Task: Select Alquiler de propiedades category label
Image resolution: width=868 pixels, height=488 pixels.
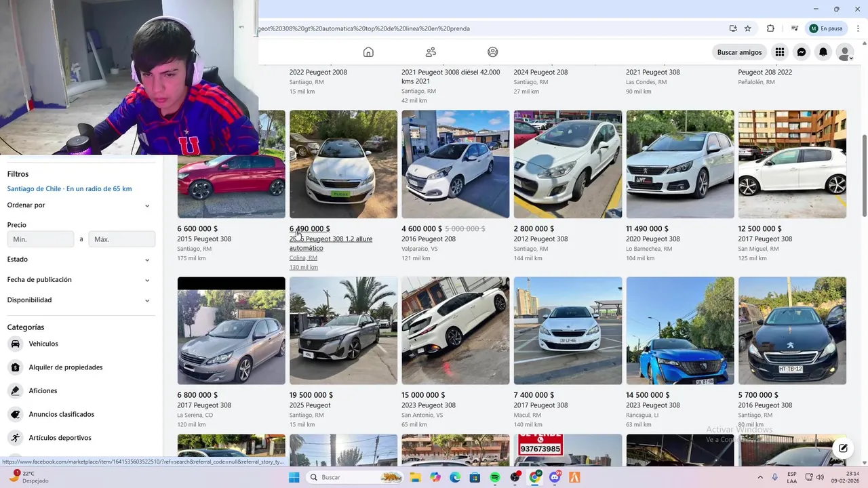Action: pos(66,367)
